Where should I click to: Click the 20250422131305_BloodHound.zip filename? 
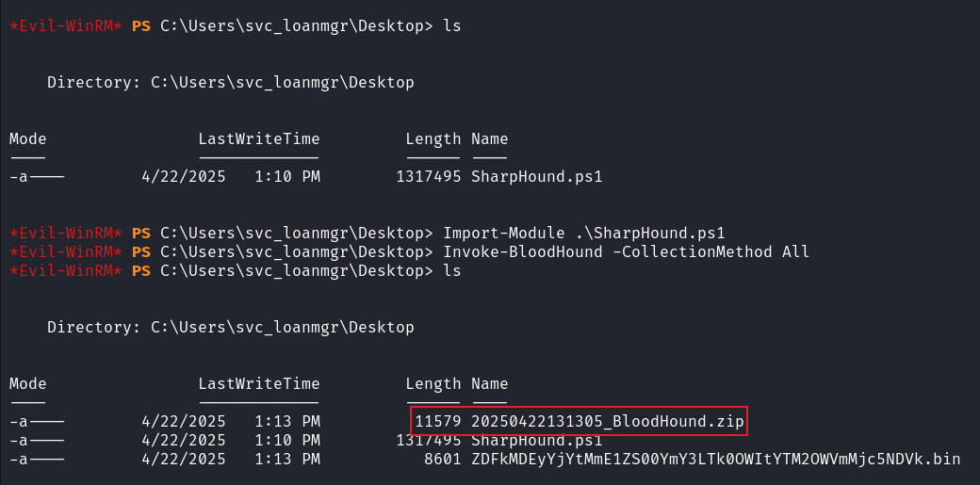[x=608, y=422]
